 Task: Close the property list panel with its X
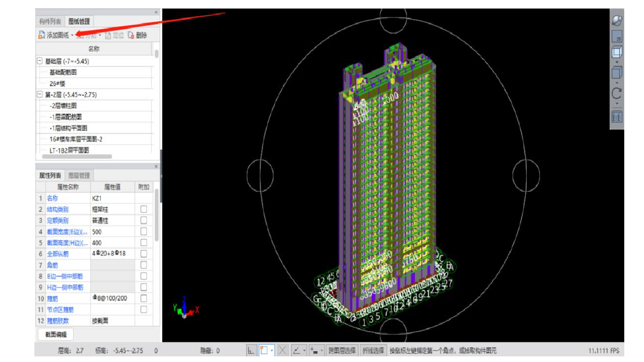(x=156, y=167)
